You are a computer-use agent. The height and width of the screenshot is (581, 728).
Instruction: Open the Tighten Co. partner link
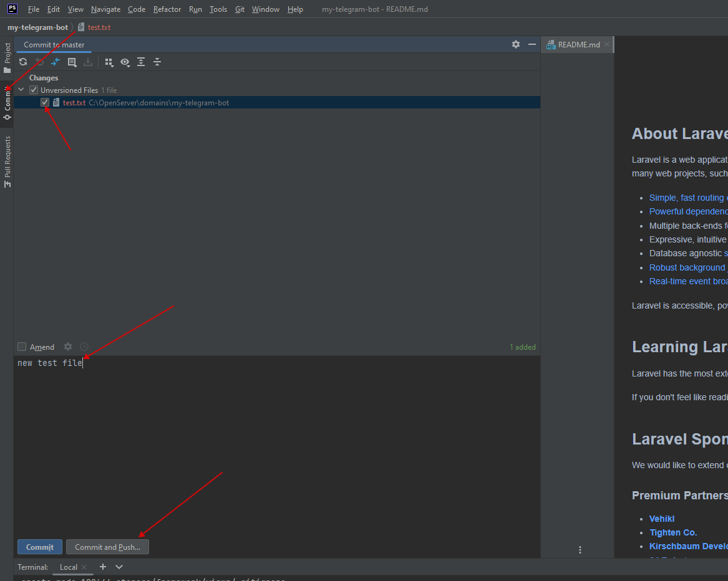coord(673,533)
